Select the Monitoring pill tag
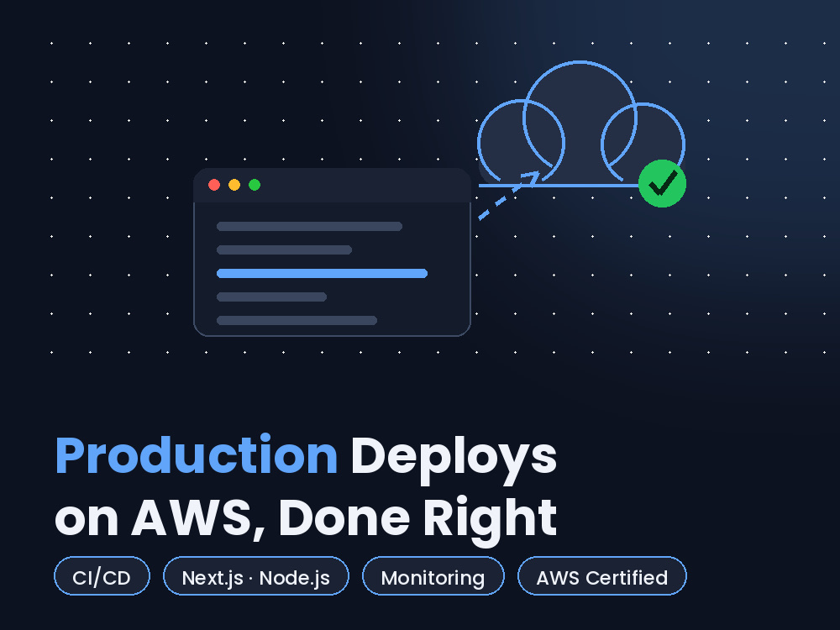 (433, 576)
